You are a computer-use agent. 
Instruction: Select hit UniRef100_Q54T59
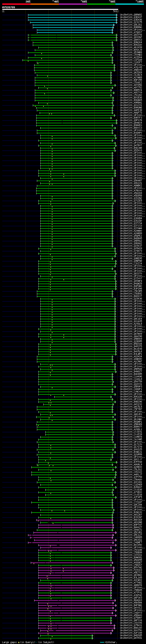[131, 382]
